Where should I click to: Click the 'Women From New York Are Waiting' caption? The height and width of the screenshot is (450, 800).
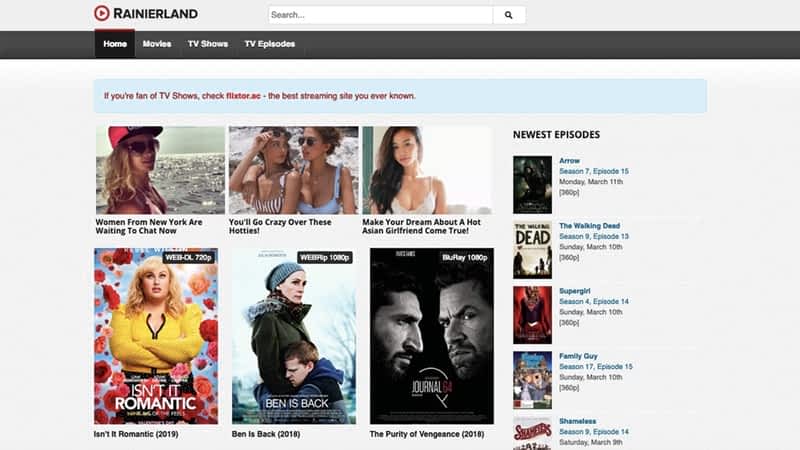click(x=149, y=227)
